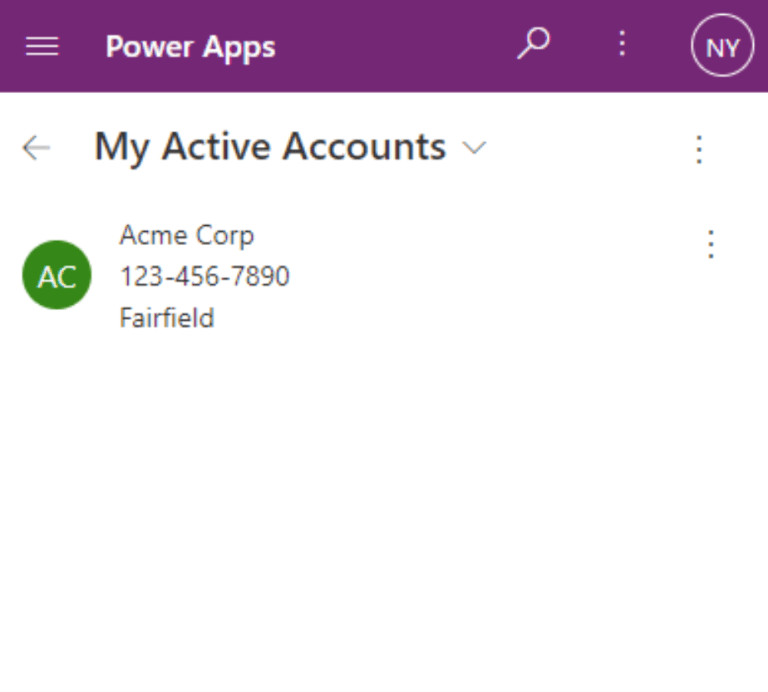Open the Acme Corp account record
768x692 pixels.
click(x=187, y=235)
